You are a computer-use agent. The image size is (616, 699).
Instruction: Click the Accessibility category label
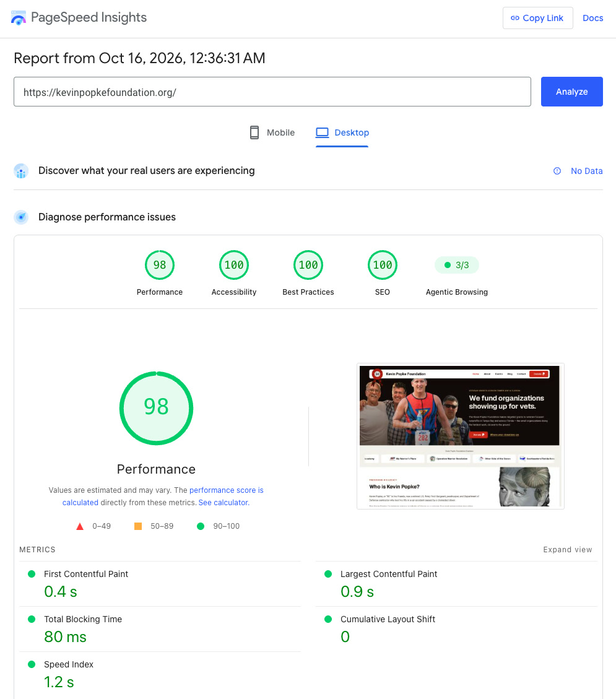point(234,292)
